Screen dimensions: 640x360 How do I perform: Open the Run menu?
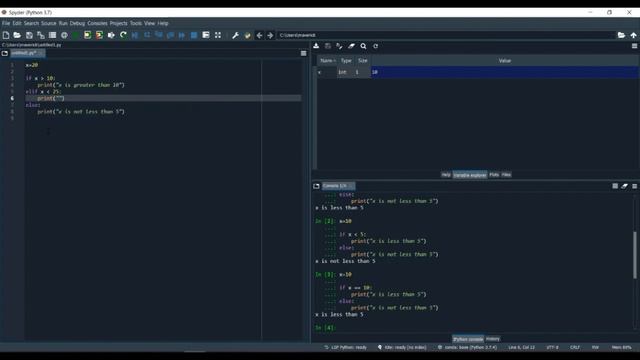63,23
